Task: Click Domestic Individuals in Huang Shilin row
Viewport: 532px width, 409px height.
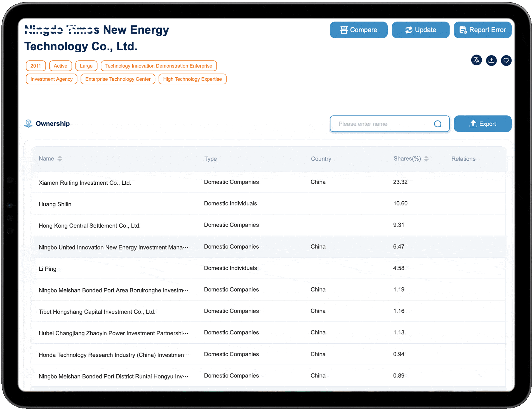Action: 230,203
